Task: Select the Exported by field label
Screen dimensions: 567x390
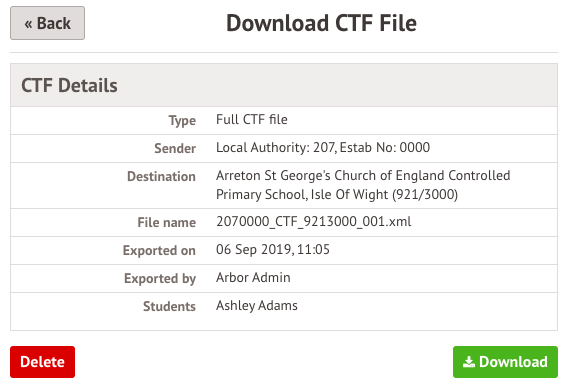Action: pyautogui.click(x=160, y=278)
